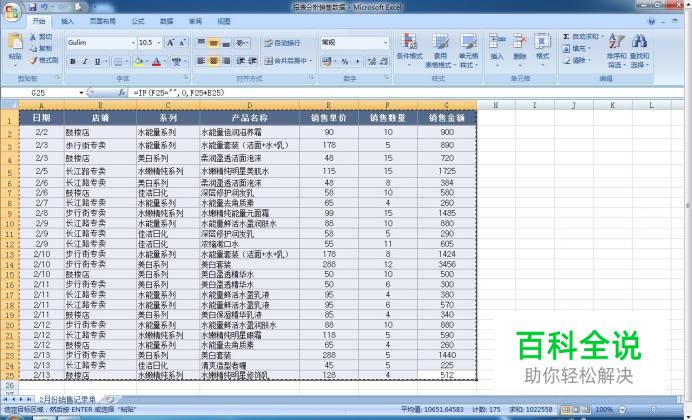
Task: Toggle middle vertical alignment
Action: pos(214,43)
